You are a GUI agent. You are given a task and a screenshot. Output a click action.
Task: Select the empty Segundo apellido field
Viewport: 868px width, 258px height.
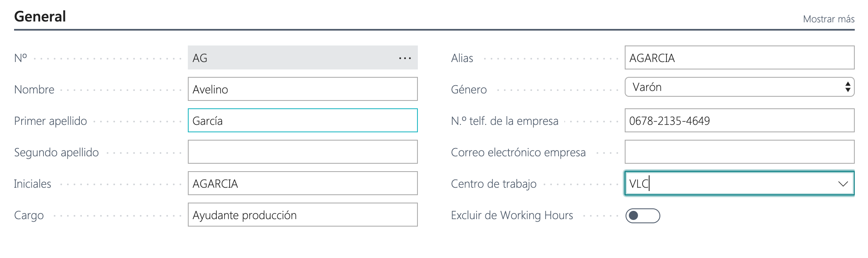point(302,152)
